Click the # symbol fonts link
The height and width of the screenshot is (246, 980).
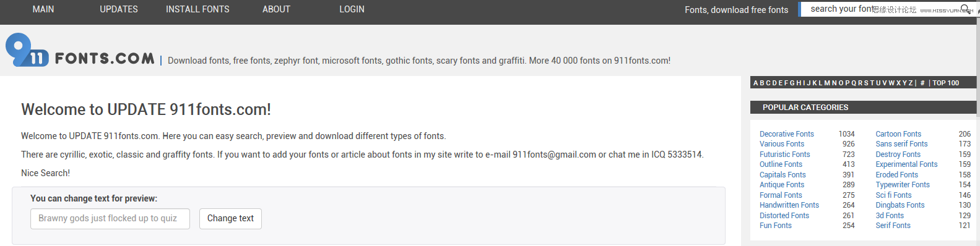pos(922,83)
